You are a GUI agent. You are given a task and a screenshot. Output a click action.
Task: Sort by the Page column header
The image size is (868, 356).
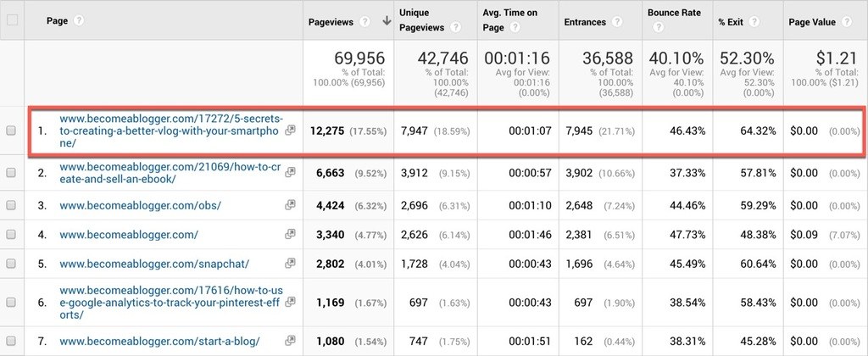click(57, 20)
